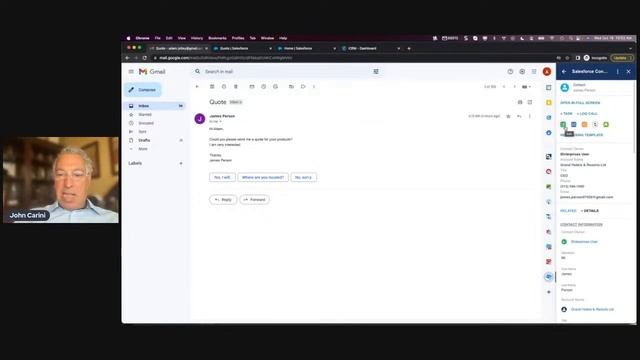Open the Starred folder
Image resolution: width=640 pixels, height=360 pixels.
click(x=145, y=115)
